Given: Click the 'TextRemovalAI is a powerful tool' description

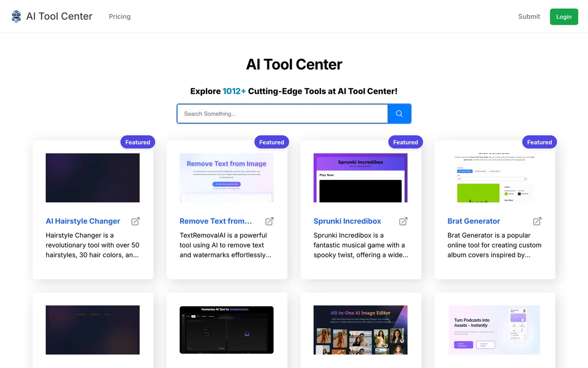Looking at the screenshot, I should click(226, 245).
